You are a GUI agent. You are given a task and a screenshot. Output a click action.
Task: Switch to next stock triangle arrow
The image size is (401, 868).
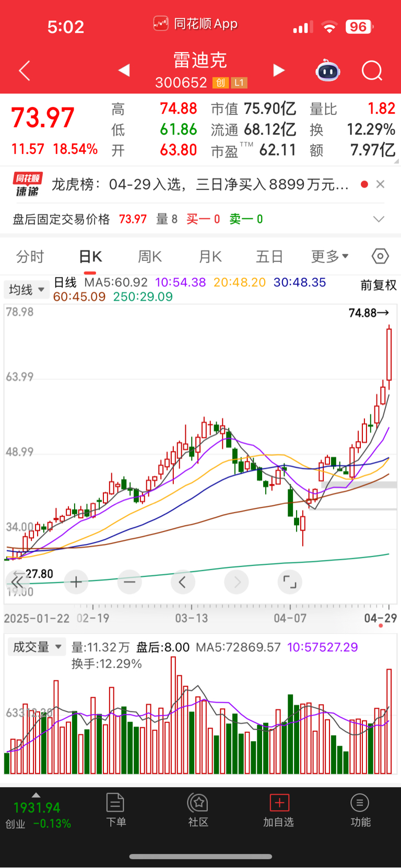tap(279, 70)
